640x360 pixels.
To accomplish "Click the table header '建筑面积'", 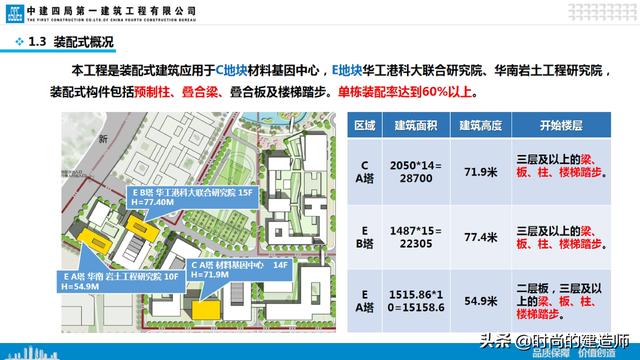I will coord(416,125).
